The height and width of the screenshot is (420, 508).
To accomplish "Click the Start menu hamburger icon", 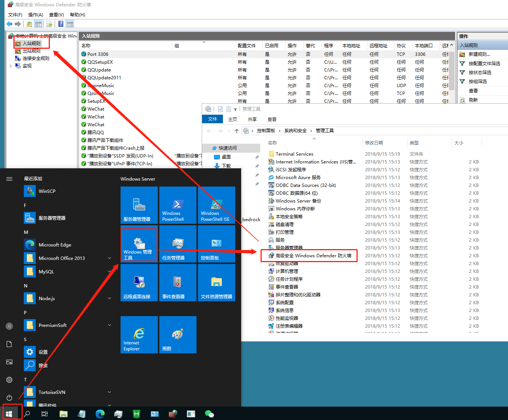I will pyautogui.click(x=9, y=179).
